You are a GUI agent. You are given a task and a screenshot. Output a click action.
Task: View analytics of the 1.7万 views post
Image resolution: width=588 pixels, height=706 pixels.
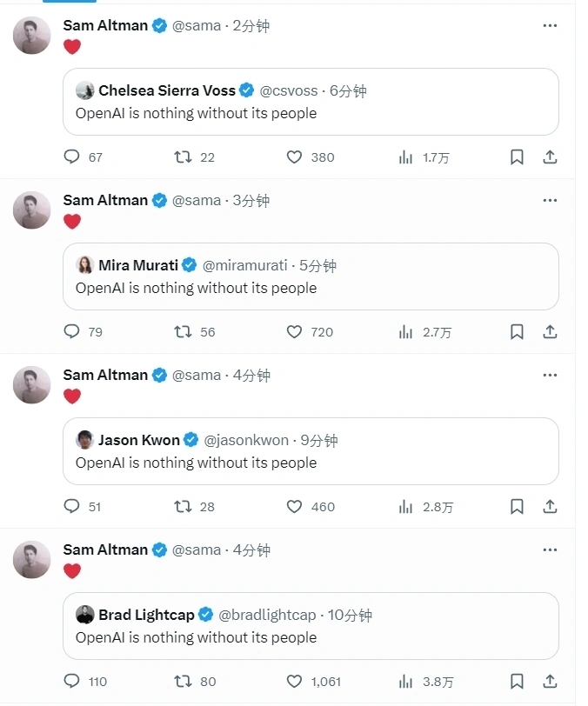coord(405,157)
